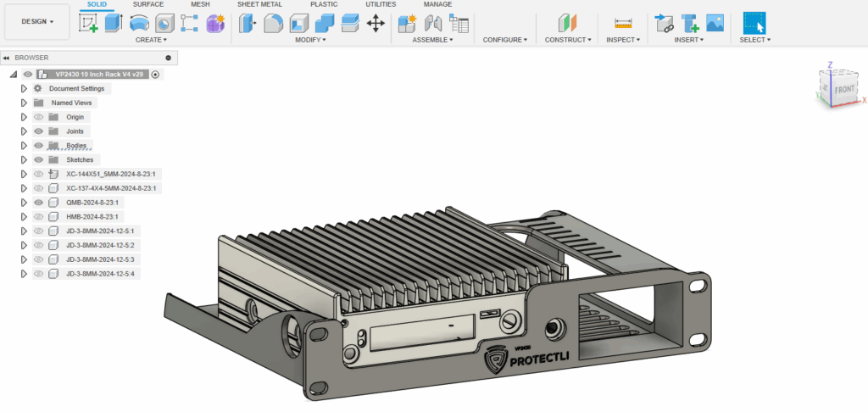
Task: Click the Insert Derive icon
Action: click(x=663, y=23)
